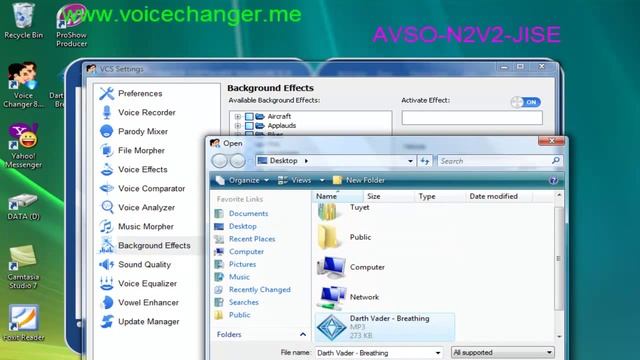Sort files by Date modified column

point(499,196)
